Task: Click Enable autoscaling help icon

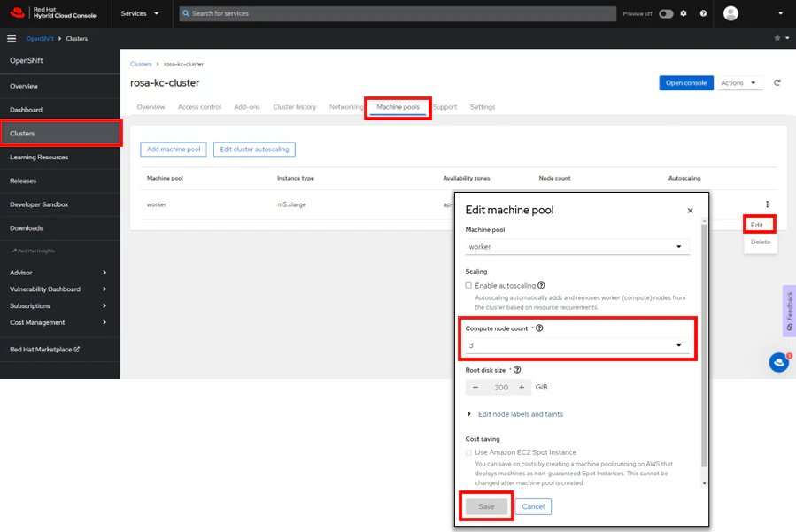Action: (x=541, y=285)
